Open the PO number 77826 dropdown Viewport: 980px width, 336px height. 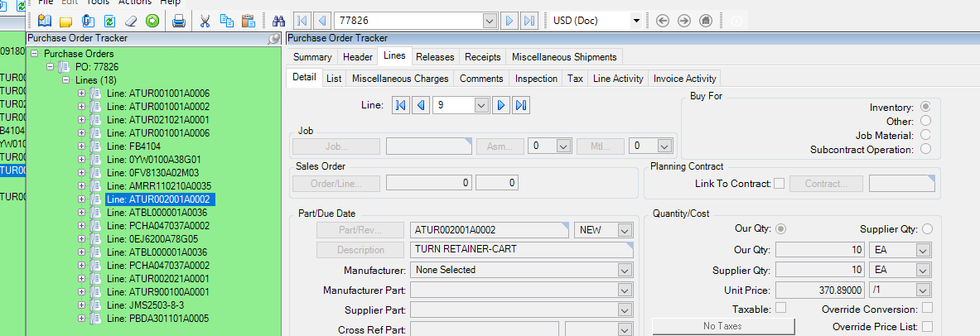490,21
